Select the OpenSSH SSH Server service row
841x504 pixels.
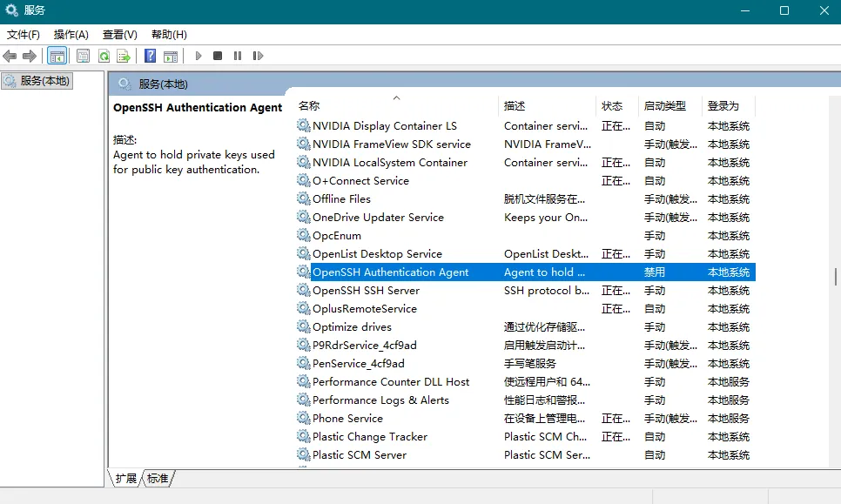click(x=366, y=291)
